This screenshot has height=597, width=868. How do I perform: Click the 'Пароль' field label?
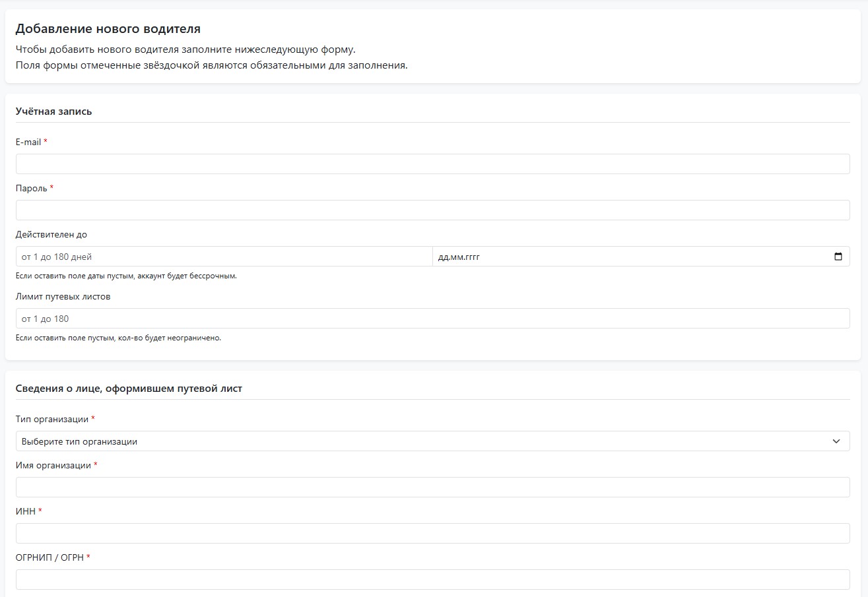pos(32,189)
